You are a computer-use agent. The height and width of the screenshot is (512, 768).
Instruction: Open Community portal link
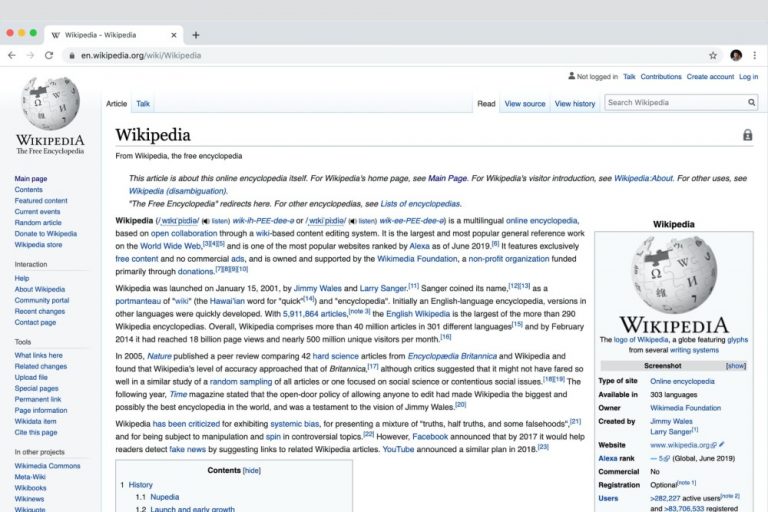[42, 300]
